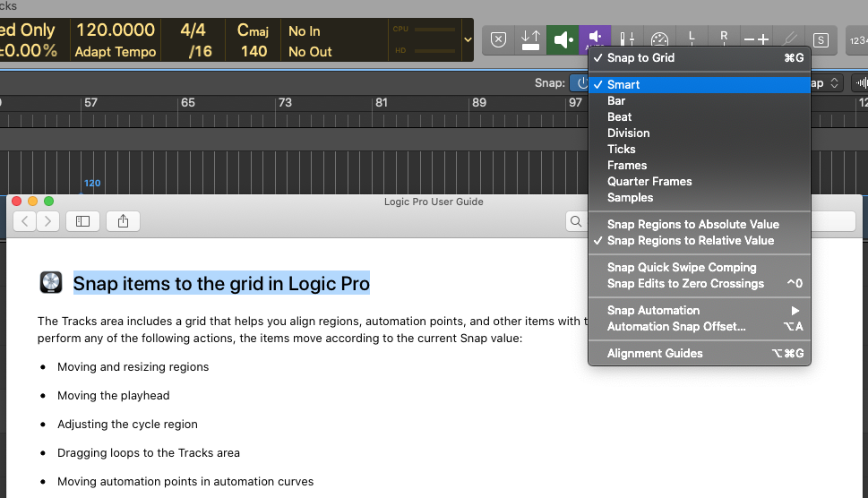Viewport: 868px width, 498px height.
Task: Minimize the User Guide with yellow button
Action: pyautogui.click(x=32, y=202)
